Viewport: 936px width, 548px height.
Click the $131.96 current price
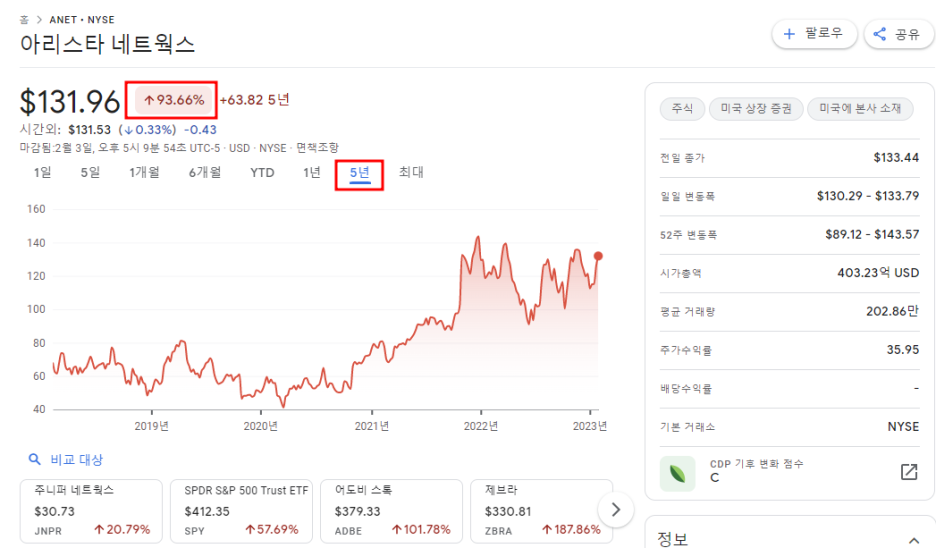(x=70, y=101)
